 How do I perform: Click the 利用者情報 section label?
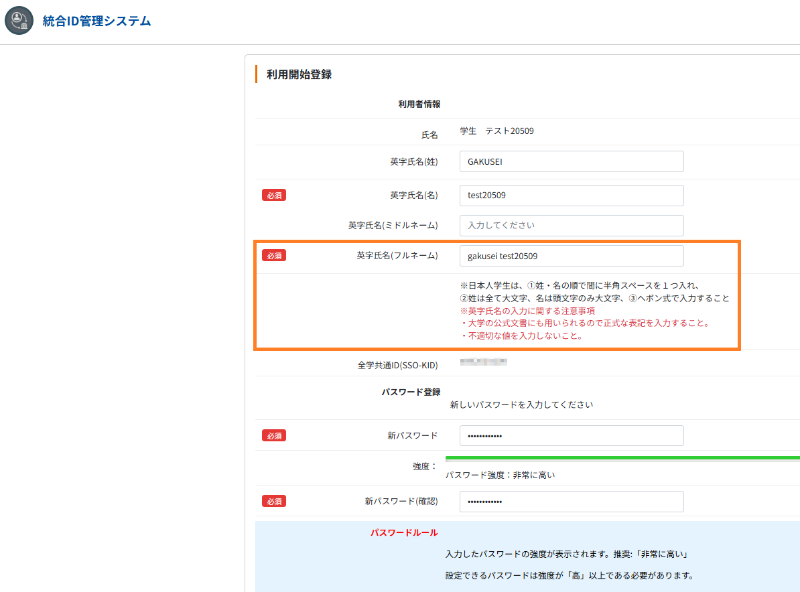point(420,103)
